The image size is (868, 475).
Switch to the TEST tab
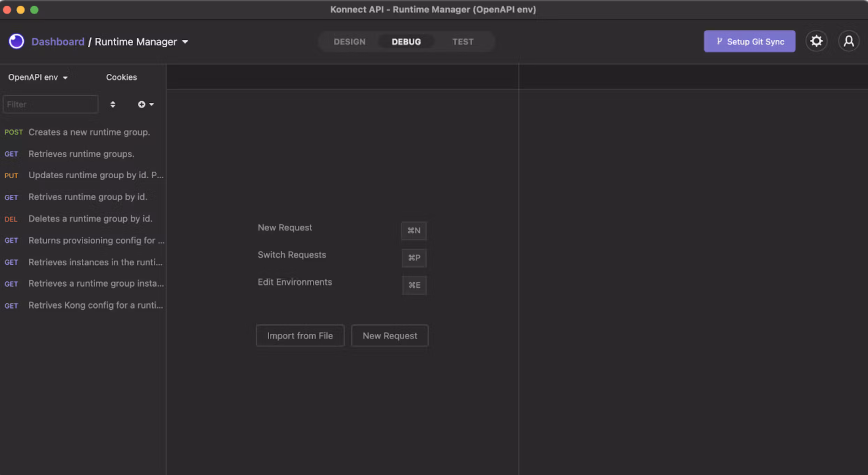(x=463, y=42)
